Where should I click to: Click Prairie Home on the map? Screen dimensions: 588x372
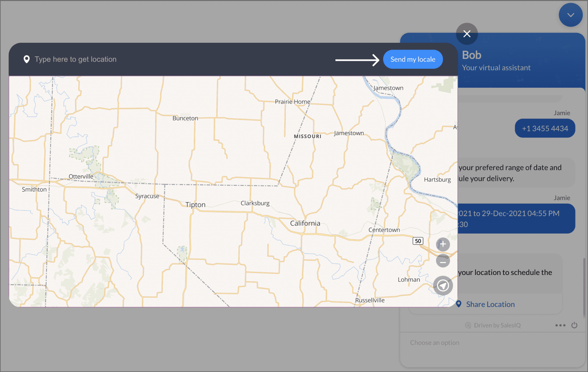[292, 102]
